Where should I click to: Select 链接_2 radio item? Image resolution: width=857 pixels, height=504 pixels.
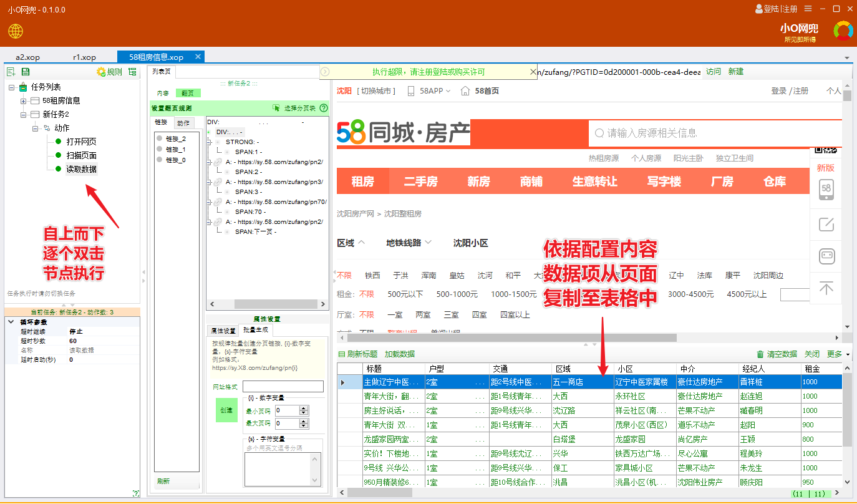[x=160, y=138]
